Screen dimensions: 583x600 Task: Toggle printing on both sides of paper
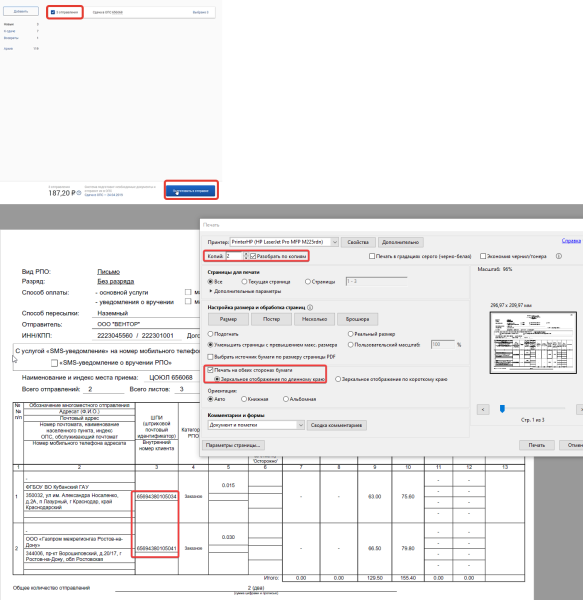click(210, 370)
